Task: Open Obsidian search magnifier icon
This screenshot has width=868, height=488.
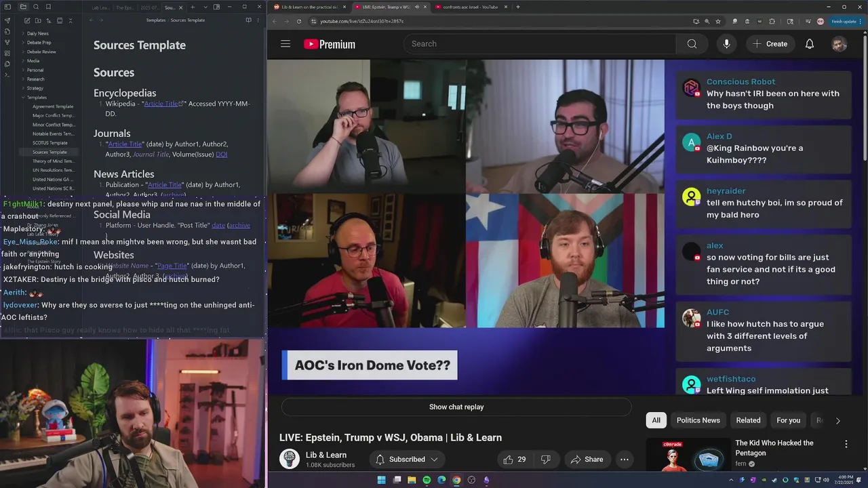Action: coord(37,7)
